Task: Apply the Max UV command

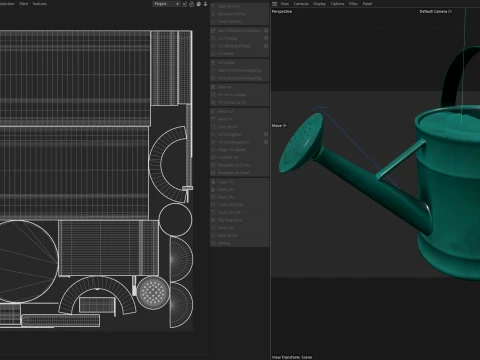Action: (239, 87)
